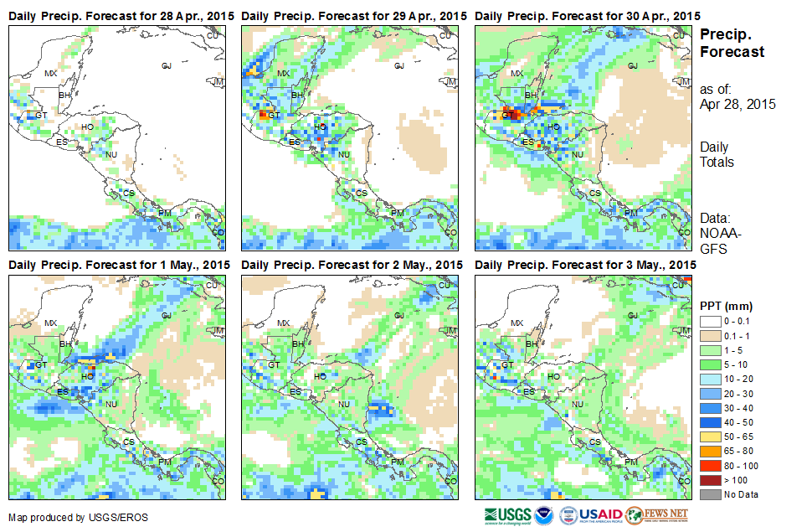Click the gray No Data legend swatch

(711, 494)
